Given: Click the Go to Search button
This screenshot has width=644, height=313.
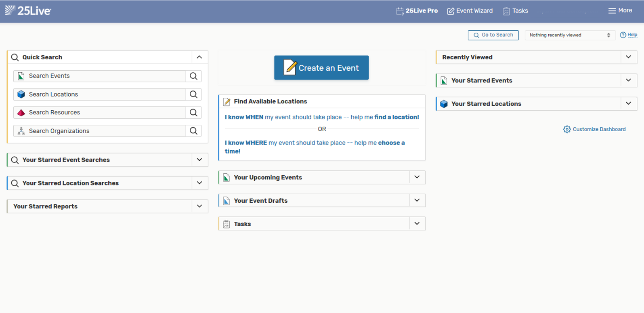Looking at the screenshot, I should click(493, 35).
